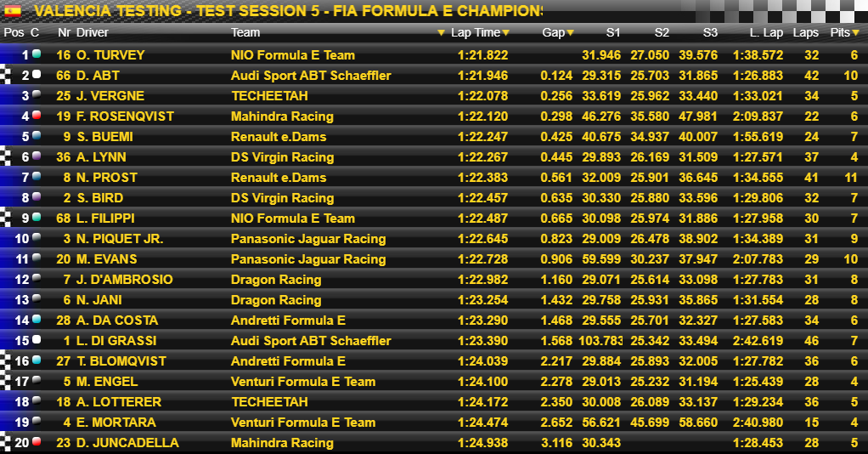Screen dimensions: 868x454
Task: Select the row for A. LOTTERER
Action: (x=434, y=402)
